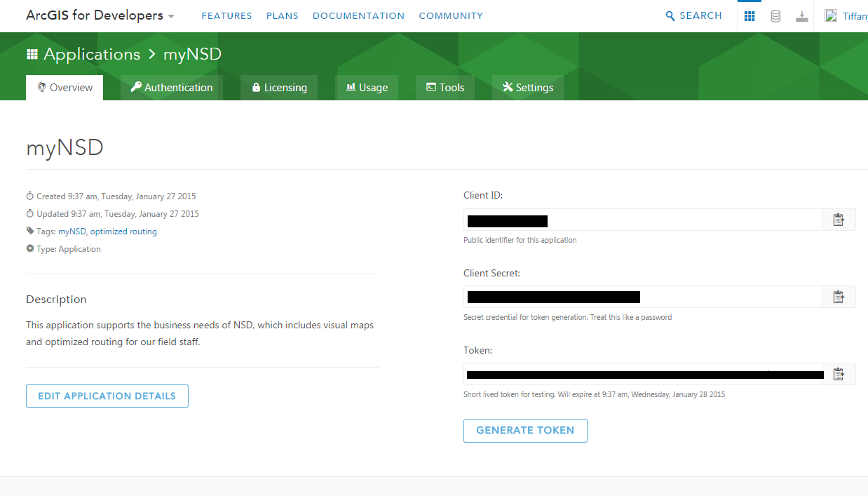Click the myNSD tag link
The image size is (868, 496).
pyautogui.click(x=72, y=232)
